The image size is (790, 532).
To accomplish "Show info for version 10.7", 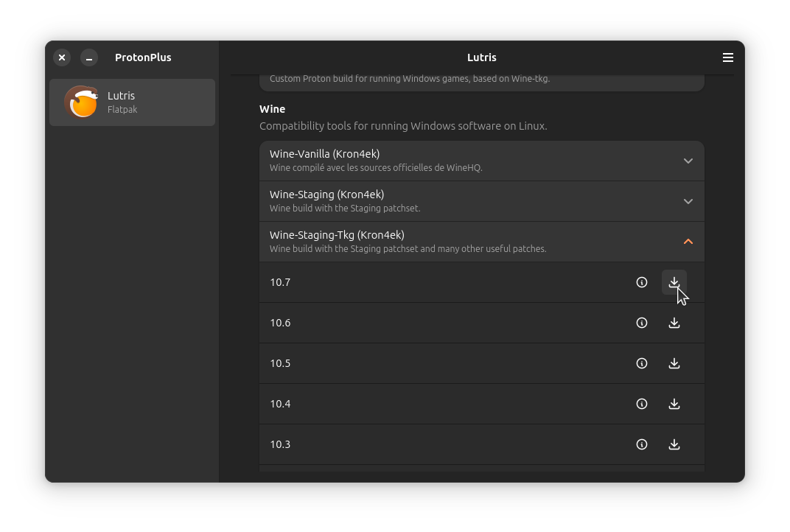I will pyautogui.click(x=641, y=282).
